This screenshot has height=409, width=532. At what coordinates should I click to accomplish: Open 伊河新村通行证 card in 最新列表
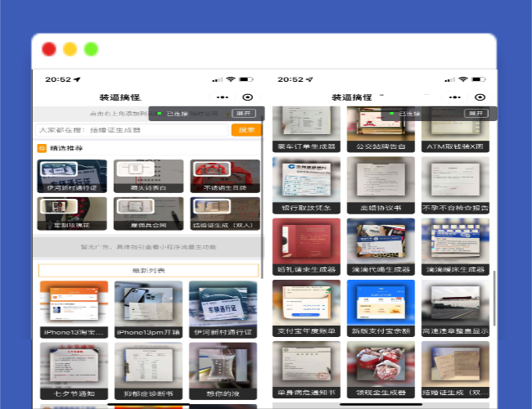point(223,310)
